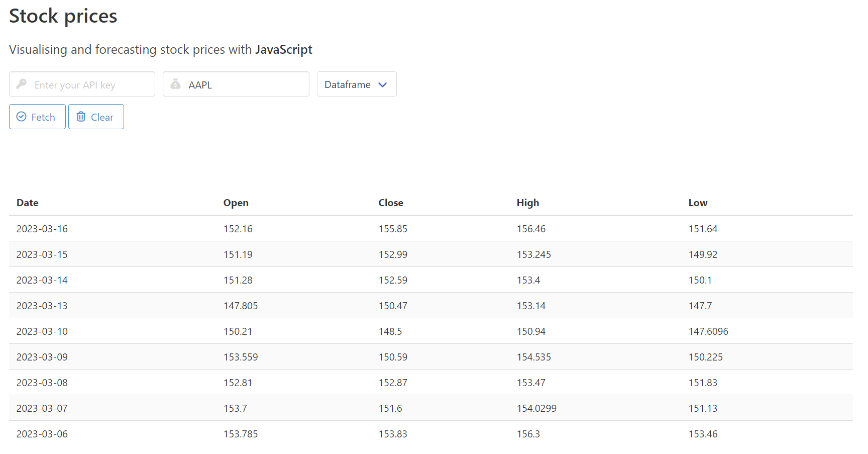Click the check-circle icon on Fetch

point(22,117)
